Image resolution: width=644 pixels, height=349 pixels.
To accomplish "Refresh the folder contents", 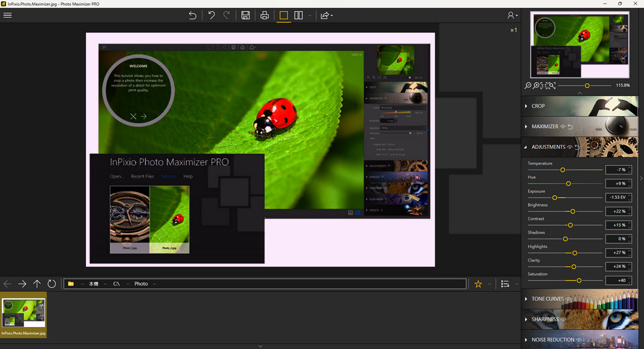I will 51,284.
